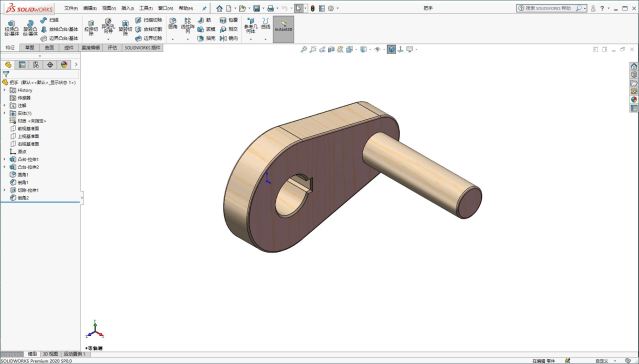639x364 pixels.
Task: Click the Save icon in top toolbar
Action: 256,8
